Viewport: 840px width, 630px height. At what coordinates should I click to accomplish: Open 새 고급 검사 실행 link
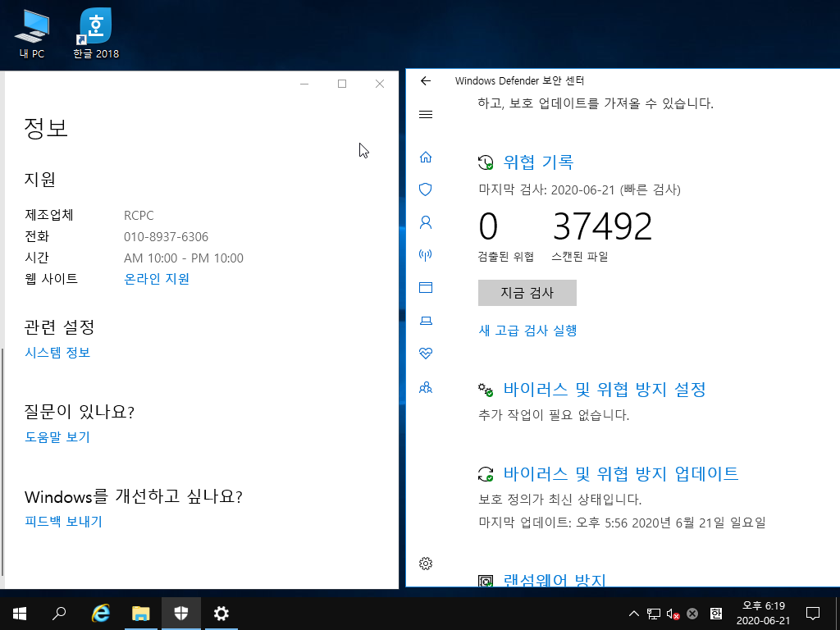click(x=527, y=331)
